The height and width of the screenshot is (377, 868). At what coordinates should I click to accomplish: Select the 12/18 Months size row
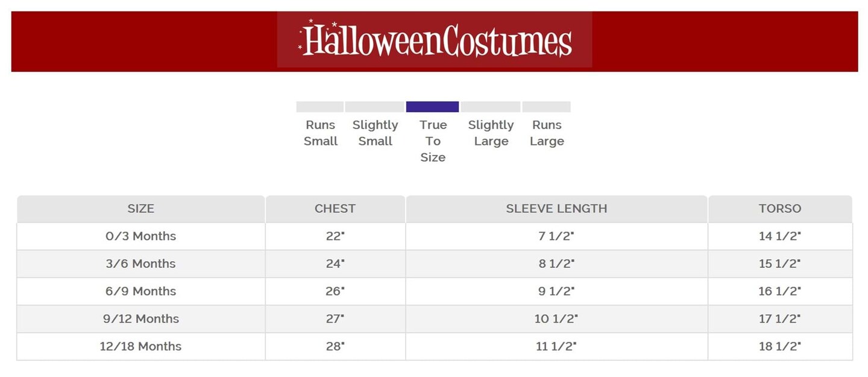[x=141, y=346]
